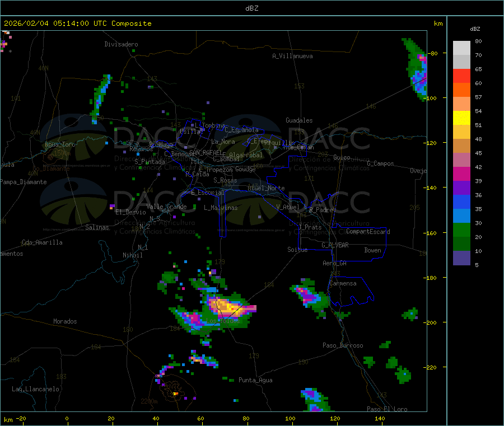The height and width of the screenshot is (426, 504).
Task: Click the Divisadero place label
Action: coord(121,44)
